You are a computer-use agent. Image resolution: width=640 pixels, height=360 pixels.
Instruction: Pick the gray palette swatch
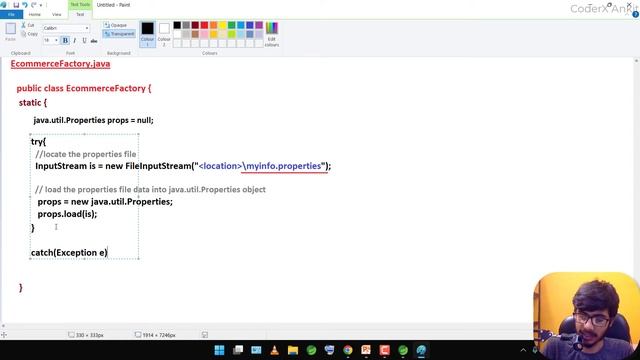tap(186, 25)
